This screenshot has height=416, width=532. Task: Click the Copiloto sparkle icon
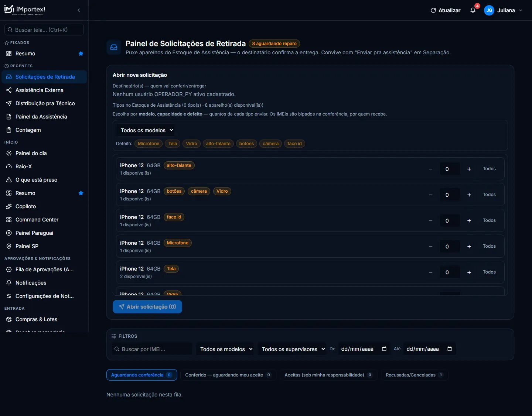pos(9,206)
